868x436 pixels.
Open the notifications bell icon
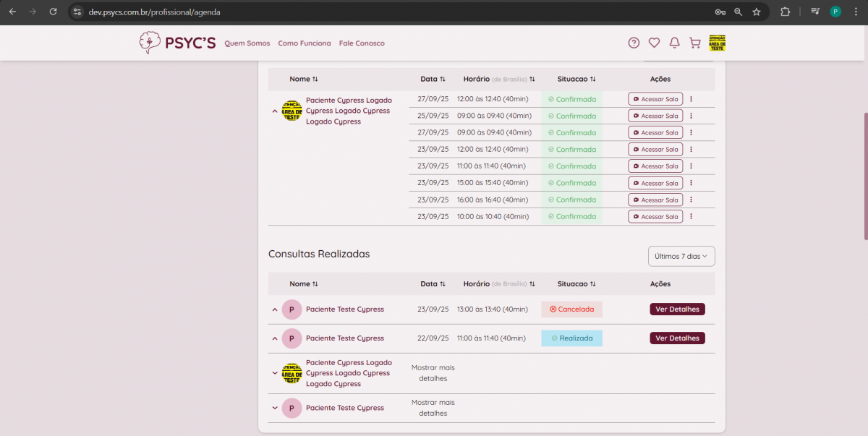(674, 43)
